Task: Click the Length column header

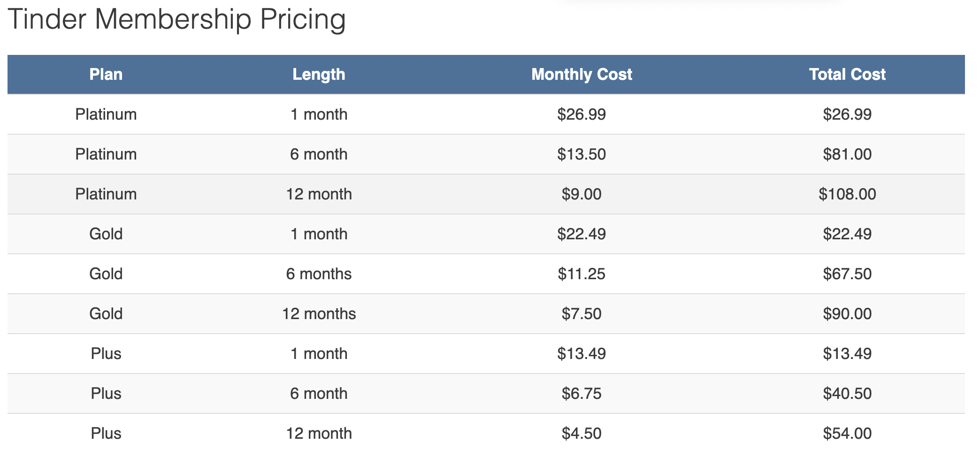Action: coord(319,75)
